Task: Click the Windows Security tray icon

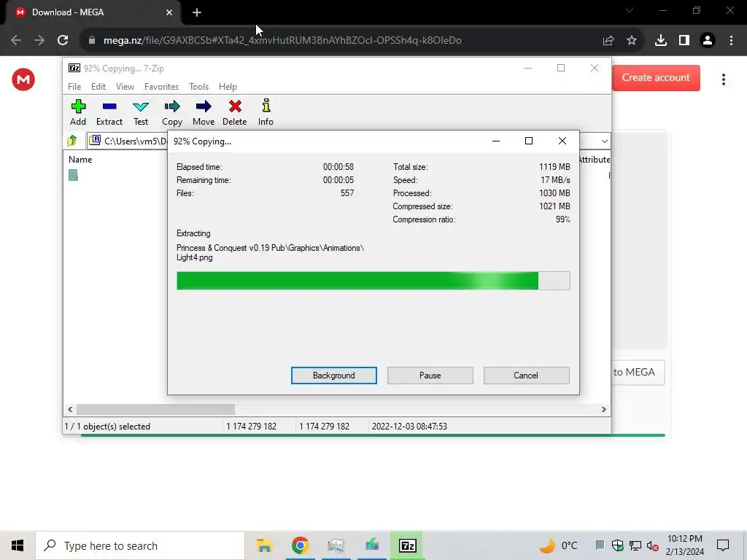Action: tap(617, 545)
